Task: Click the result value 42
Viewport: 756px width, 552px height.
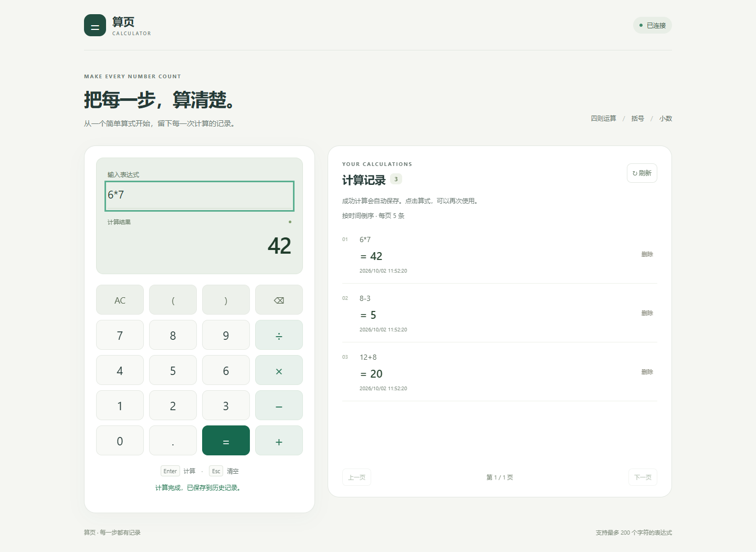Action: [x=279, y=246]
